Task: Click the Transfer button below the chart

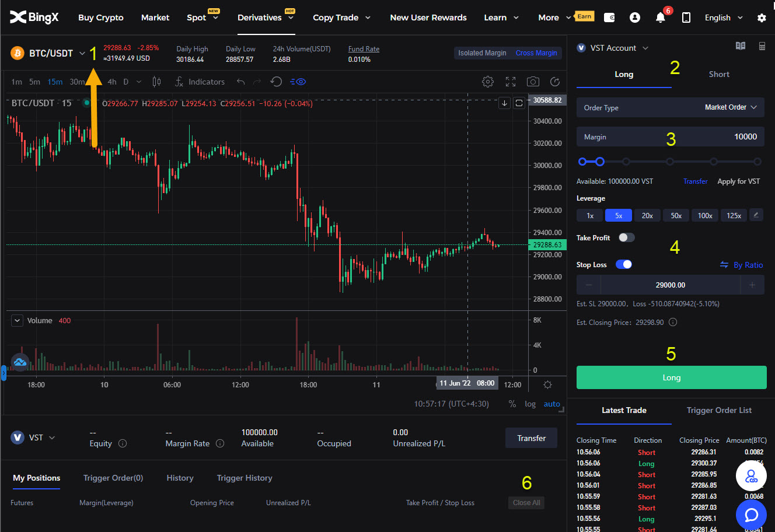Action: coord(531,438)
